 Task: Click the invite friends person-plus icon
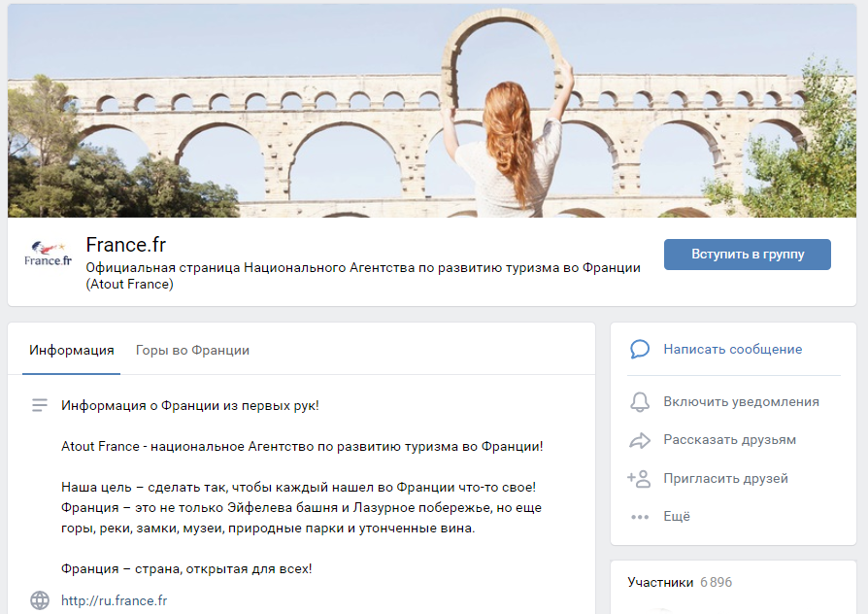639,478
